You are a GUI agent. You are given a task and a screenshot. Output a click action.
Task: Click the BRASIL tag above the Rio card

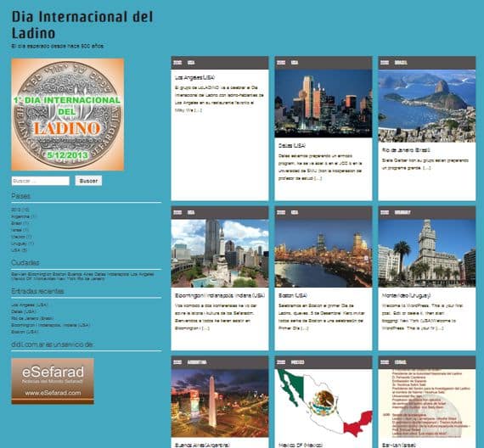[x=401, y=63]
